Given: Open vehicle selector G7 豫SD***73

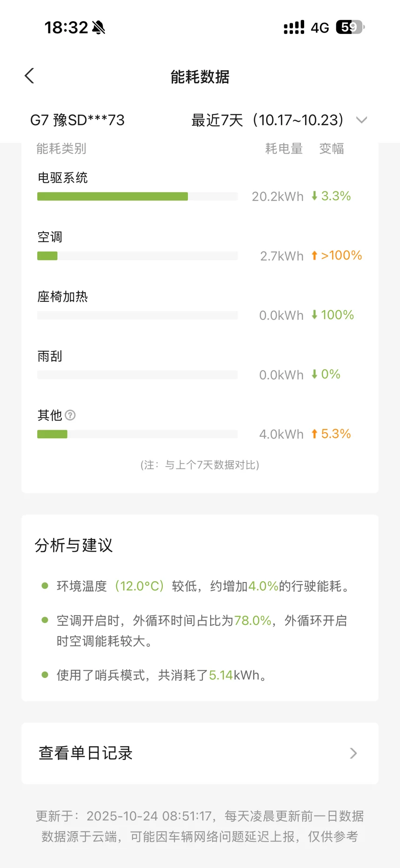Looking at the screenshot, I should click(78, 120).
